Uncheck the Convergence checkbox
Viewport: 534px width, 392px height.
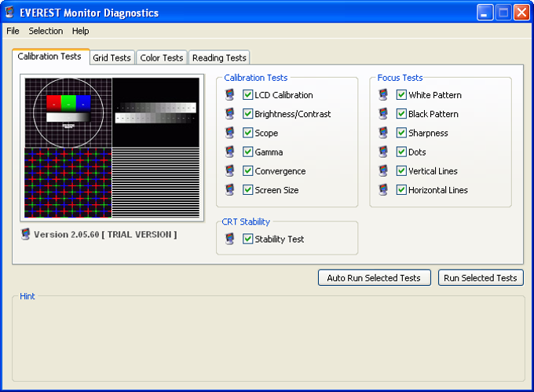[247, 171]
